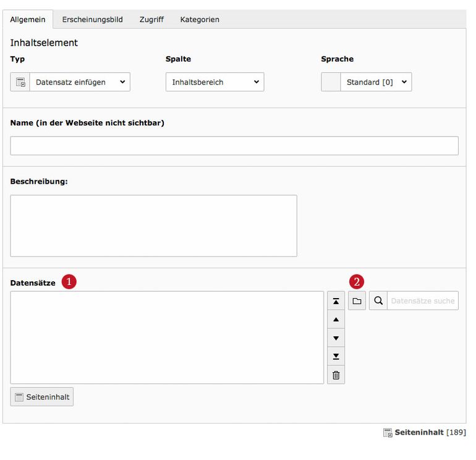Focus the 'Datensätze suche' search field
Viewport: 476px width, 460px height.
pos(422,301)
